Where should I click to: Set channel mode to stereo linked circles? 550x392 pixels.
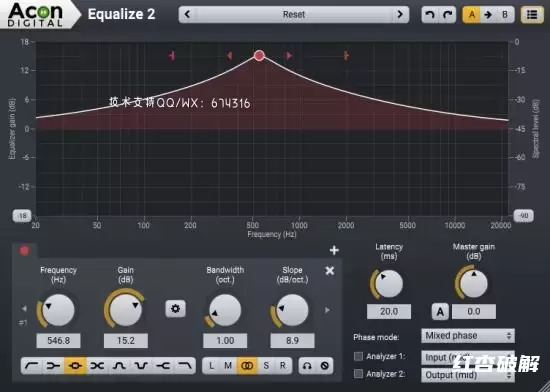tap(247, 366)
